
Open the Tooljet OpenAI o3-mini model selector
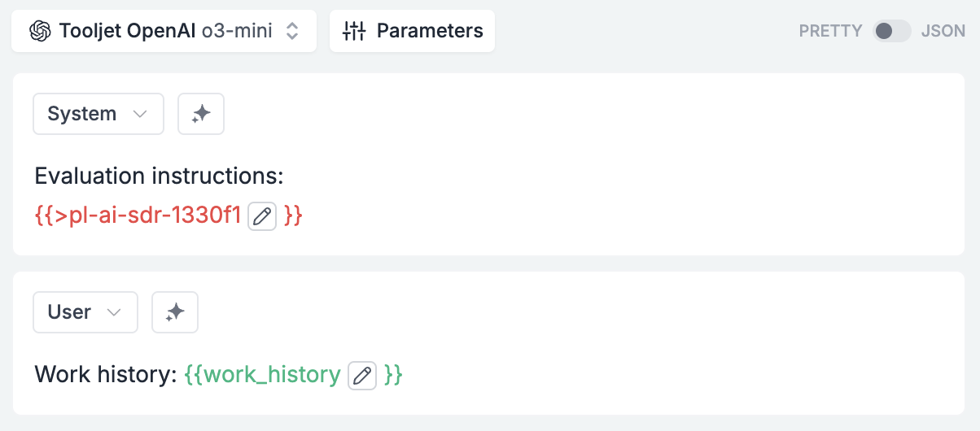click(164, 31)
